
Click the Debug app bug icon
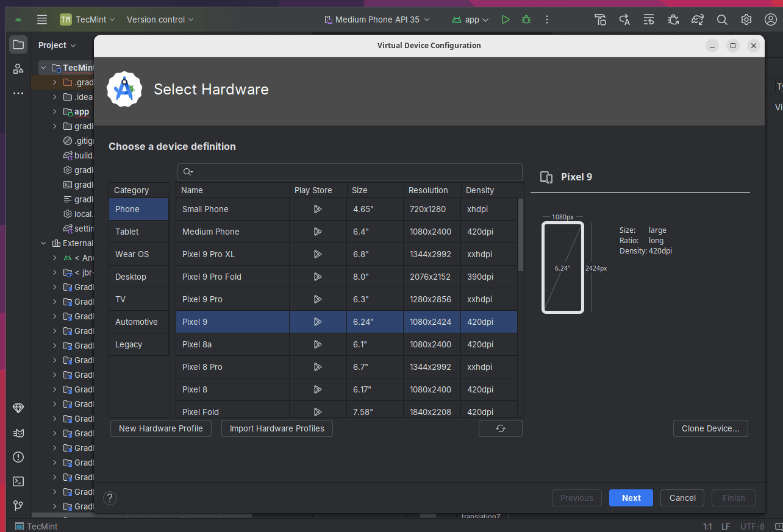[526, 20]
